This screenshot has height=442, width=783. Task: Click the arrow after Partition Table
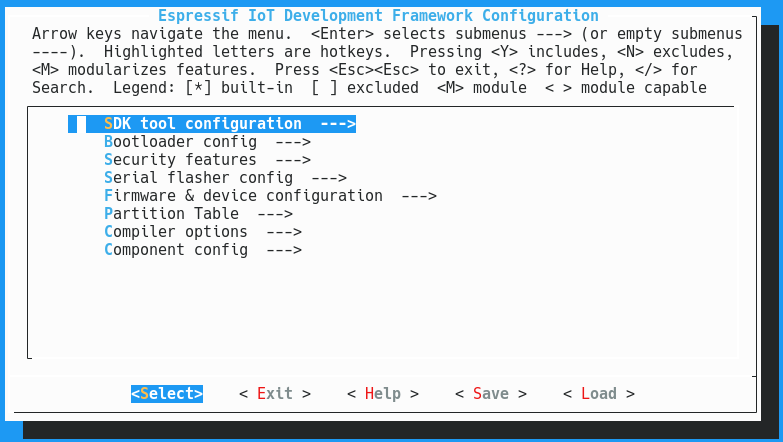275,214
